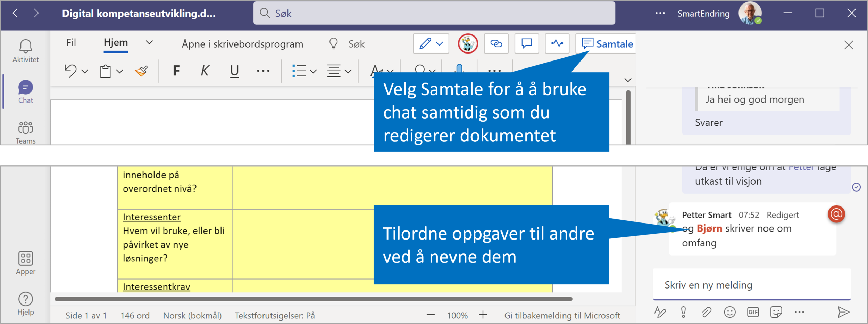Click the vertical document scrollbar
This screenshot has width=868, height=324.
click(x=628, y=117)
